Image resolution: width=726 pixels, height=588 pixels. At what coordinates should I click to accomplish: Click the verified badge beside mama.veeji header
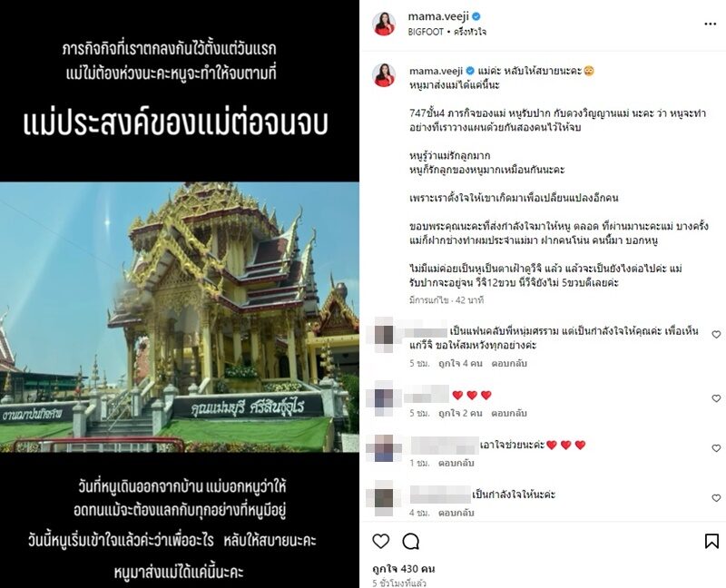[476, 16]
